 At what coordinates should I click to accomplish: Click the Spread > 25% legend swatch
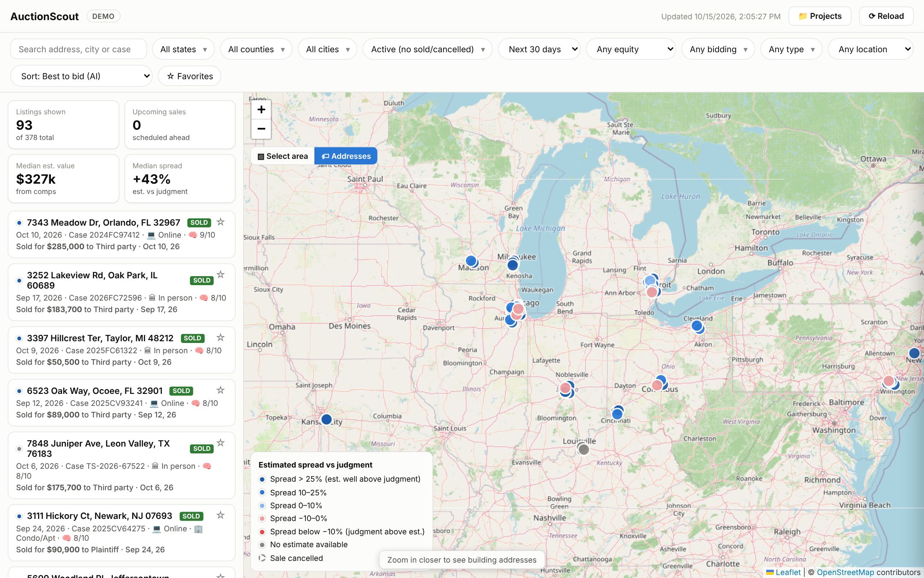click(x=262, y=479)
